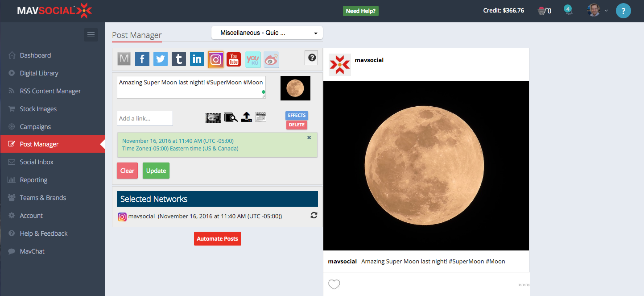This screenshot has width=644, height=296.
Task: Click the MavSocial logo
Action: pos(54,11)
